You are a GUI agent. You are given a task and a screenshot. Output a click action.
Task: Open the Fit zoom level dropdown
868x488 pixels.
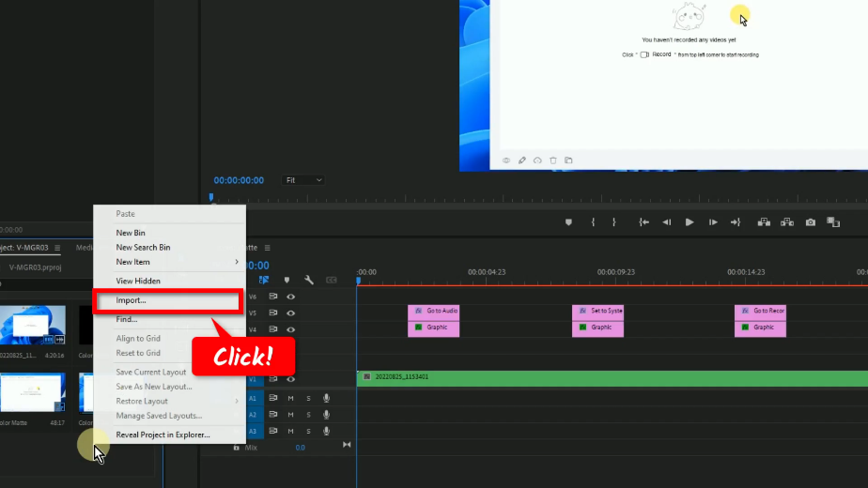tap(303, 180)
